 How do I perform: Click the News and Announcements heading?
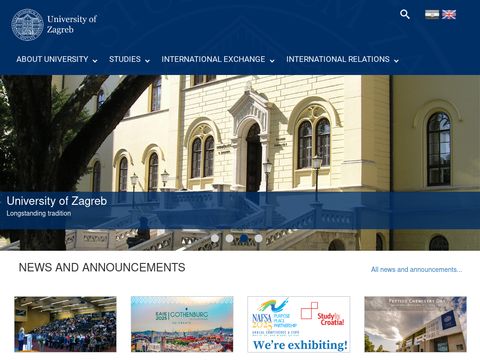click(102, 267)
